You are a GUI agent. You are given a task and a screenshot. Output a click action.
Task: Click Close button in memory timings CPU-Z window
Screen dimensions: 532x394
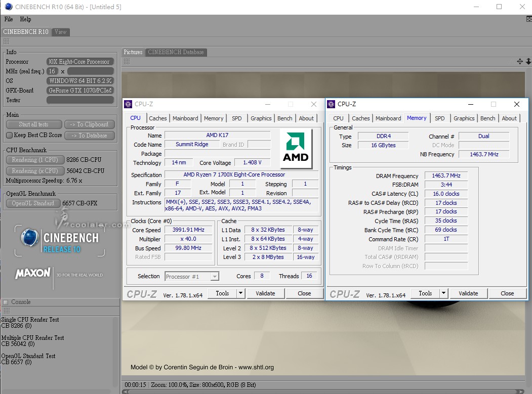click(507, 293)
